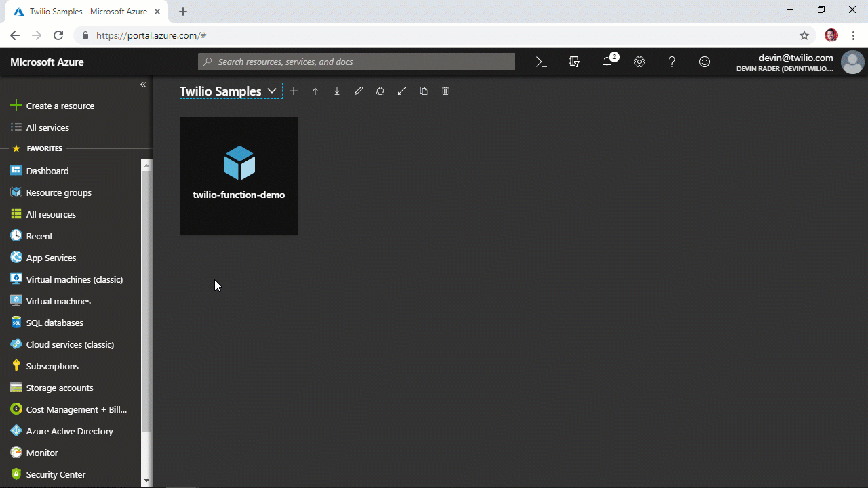
Task: Open App Services in the sidebar
Action: tap(51, 258)
